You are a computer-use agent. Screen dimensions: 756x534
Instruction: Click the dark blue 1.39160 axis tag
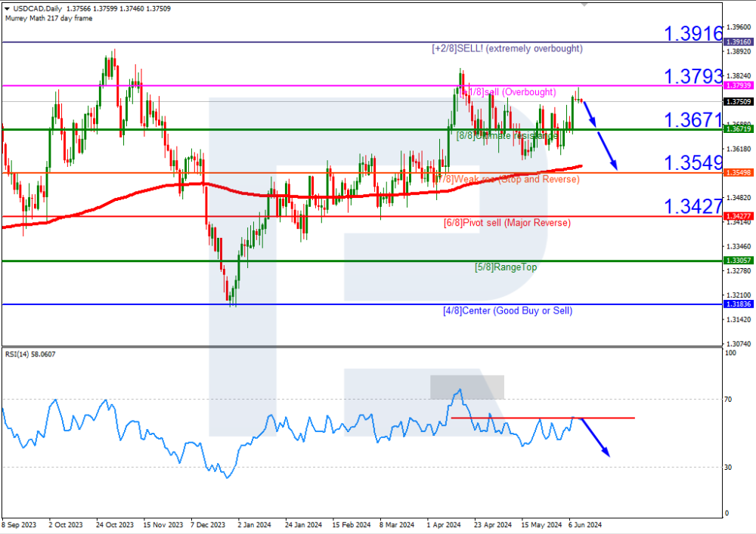point(736,42)
